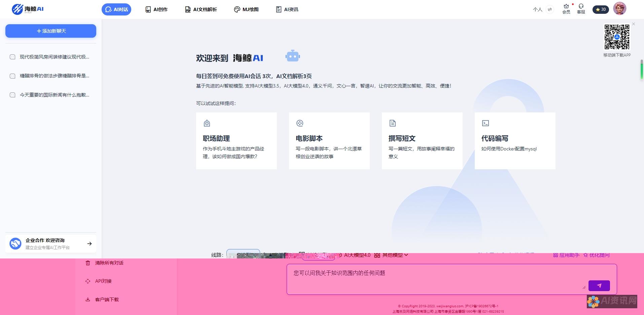Click the 个人 account label
The image size is (644, 315).
(x=537, y=9)
